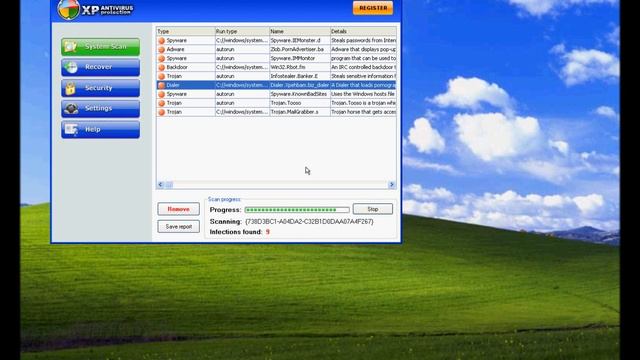Screen dimensions: 640x360
Task: Sort by the Run type column header
Action: 242,31
